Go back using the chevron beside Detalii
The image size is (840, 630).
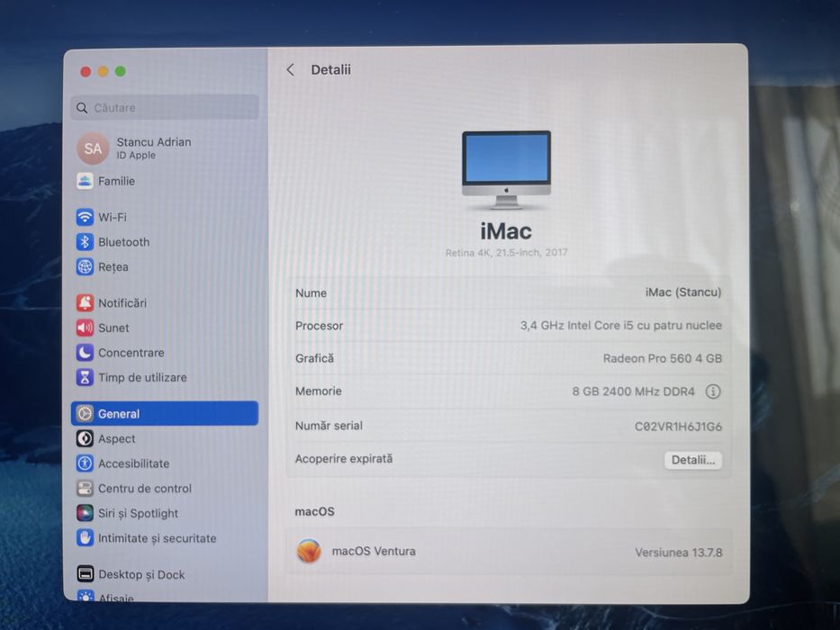pyautogui.click(x=291, y=69)
